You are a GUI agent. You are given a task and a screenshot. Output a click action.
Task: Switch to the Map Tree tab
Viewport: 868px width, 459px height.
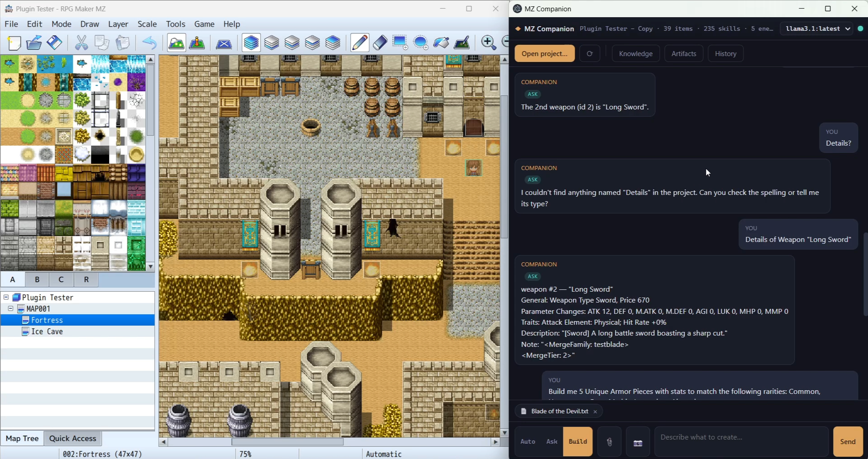point(22,438)
